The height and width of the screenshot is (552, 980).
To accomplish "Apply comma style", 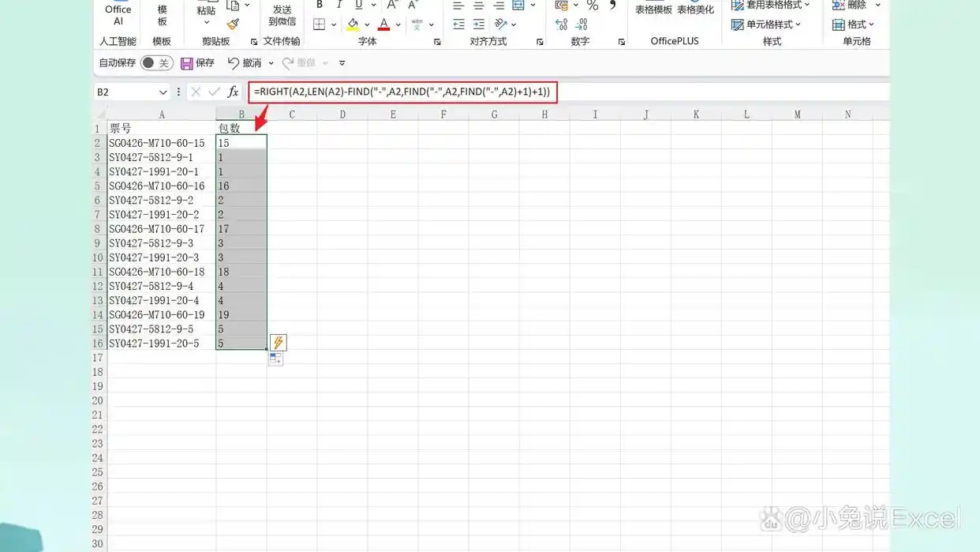I will point(612,5).
